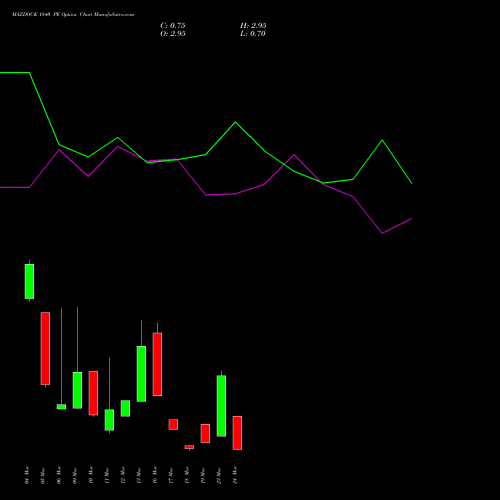Click the 19 Mar date axis label
This screenshot has height=500, width=500.
pyautogui.click(x=203, y=475)
